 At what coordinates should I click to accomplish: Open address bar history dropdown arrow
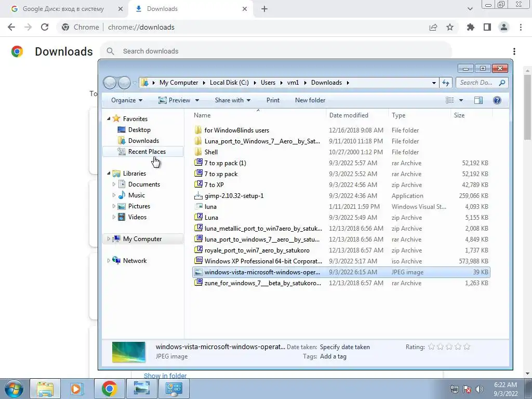434,83
